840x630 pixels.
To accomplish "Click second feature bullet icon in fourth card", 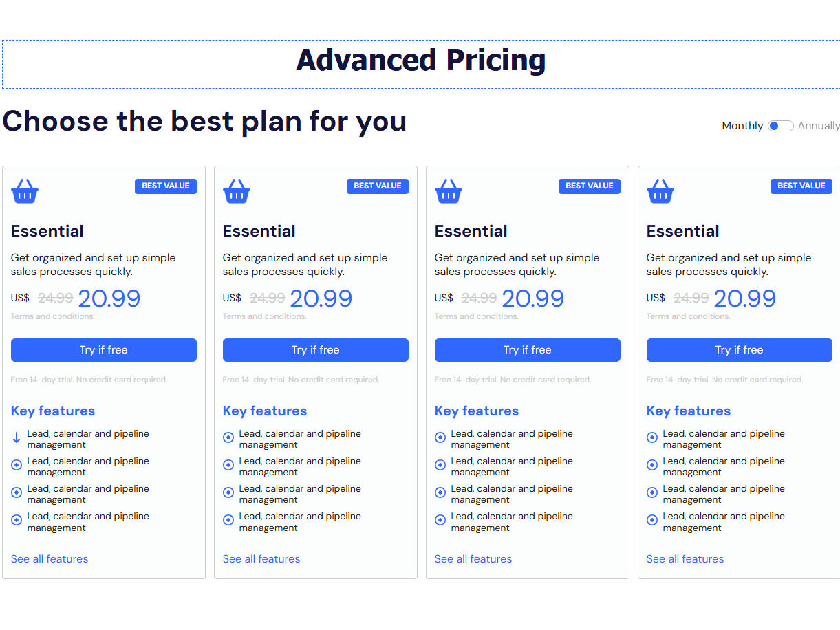I will pyautogui.click(x=652, y=465).
